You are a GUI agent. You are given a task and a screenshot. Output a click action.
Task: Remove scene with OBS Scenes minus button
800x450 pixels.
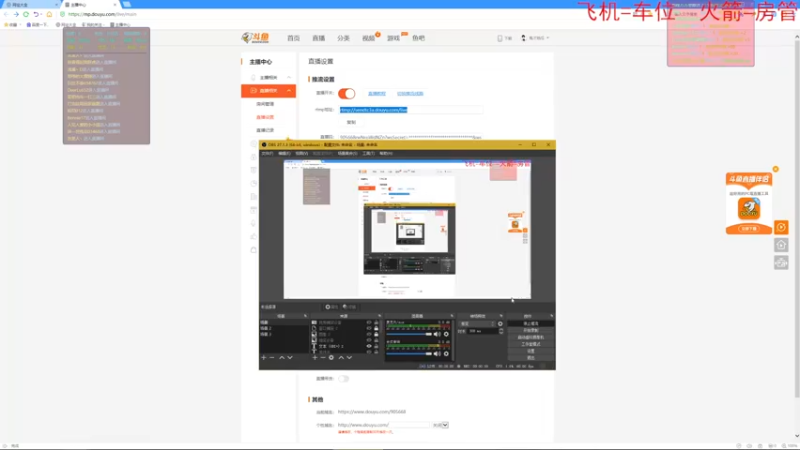272,358
